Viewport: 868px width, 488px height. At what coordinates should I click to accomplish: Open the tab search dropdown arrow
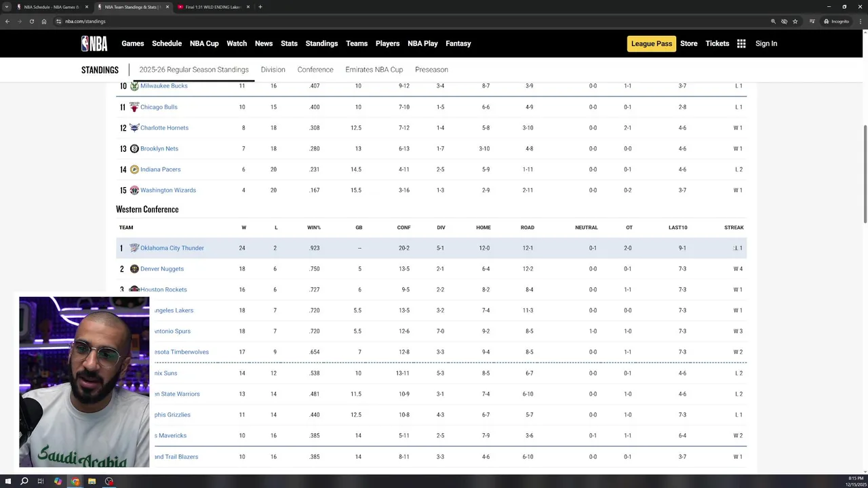coord(7,7)
